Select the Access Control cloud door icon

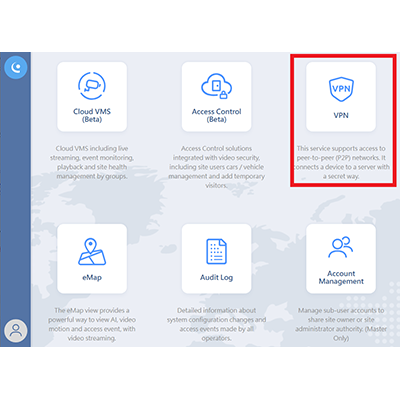(x=216, y=86)
